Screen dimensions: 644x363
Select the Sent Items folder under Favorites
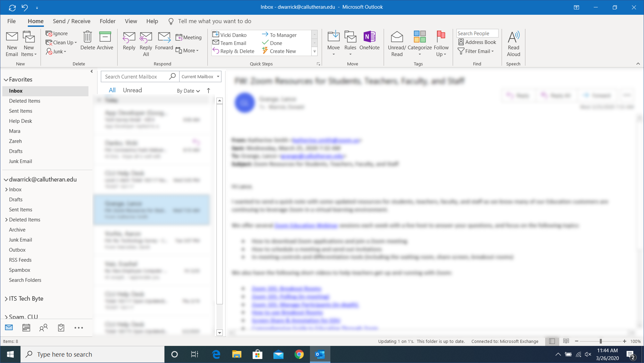click(x=21, y=111)
